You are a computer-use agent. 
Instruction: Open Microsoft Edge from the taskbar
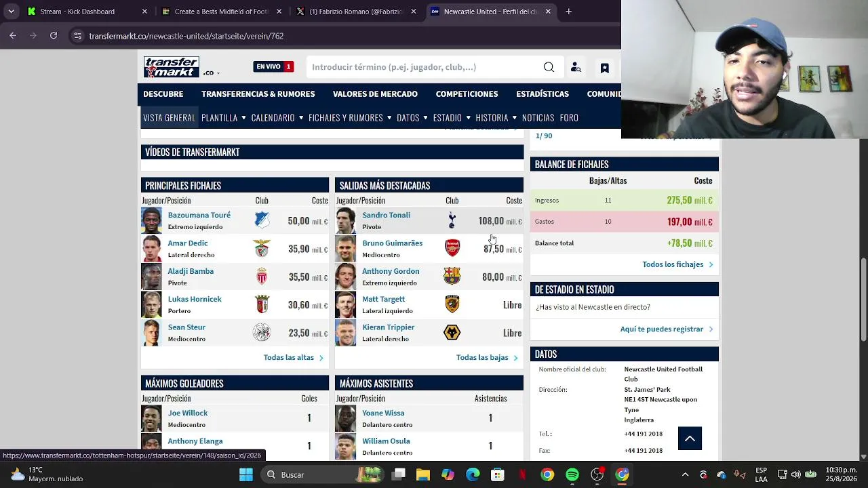pos(473,474)
